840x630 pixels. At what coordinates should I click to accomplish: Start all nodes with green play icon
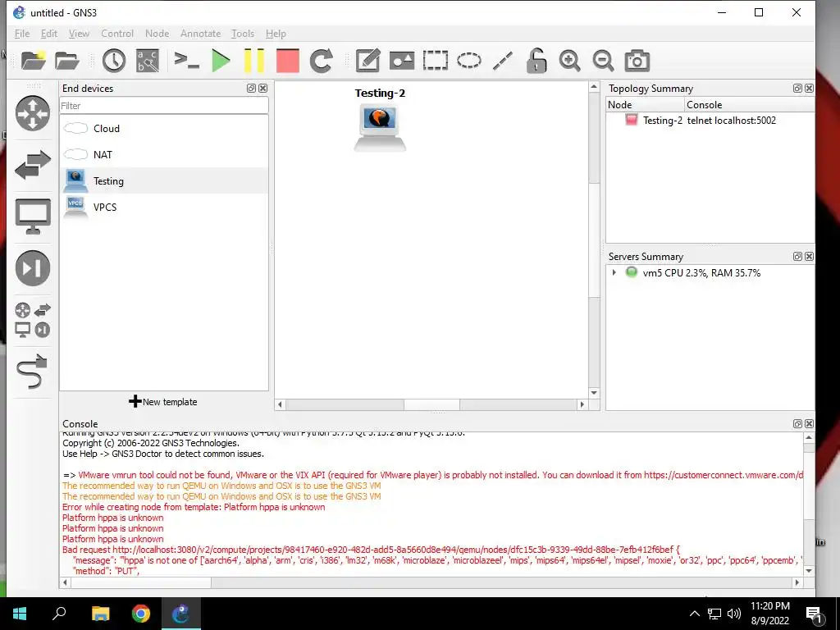click(221, 61)
